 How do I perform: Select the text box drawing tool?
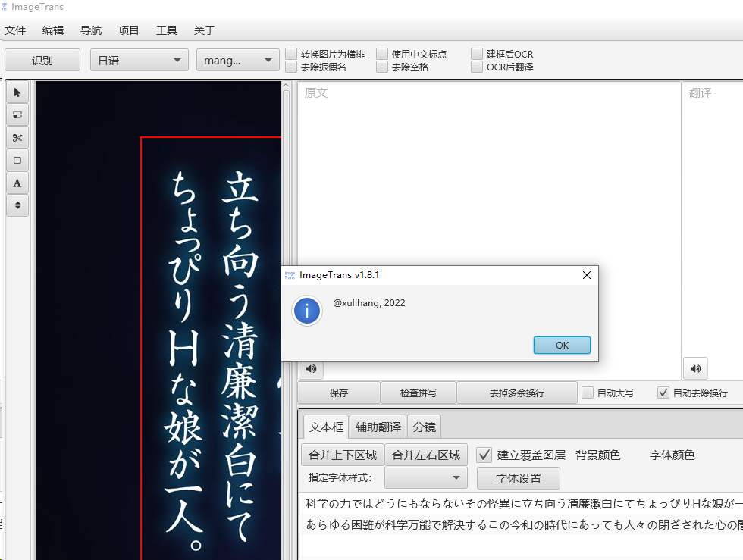click(17, 114)
